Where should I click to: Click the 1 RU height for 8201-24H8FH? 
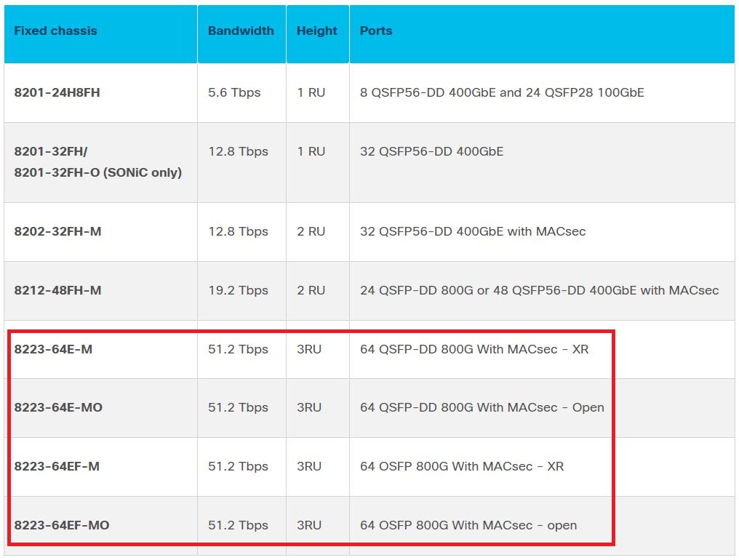(311, 93)
